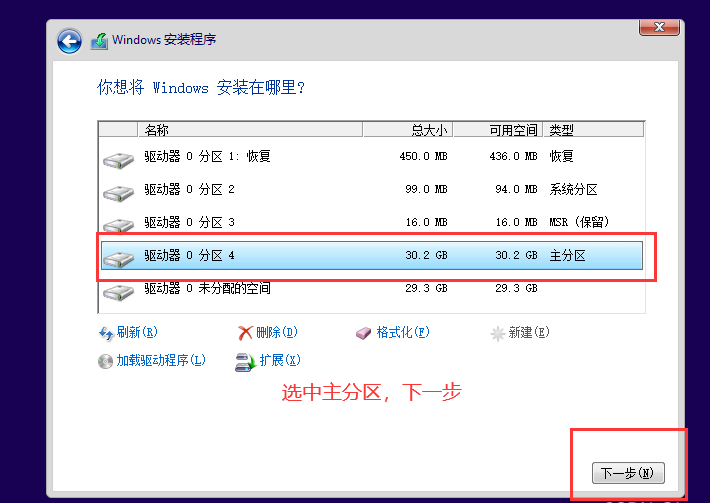Close the Windows 安装程序 window
The width and height of the screenshot is (710, 503).
(x=659, y=28)
